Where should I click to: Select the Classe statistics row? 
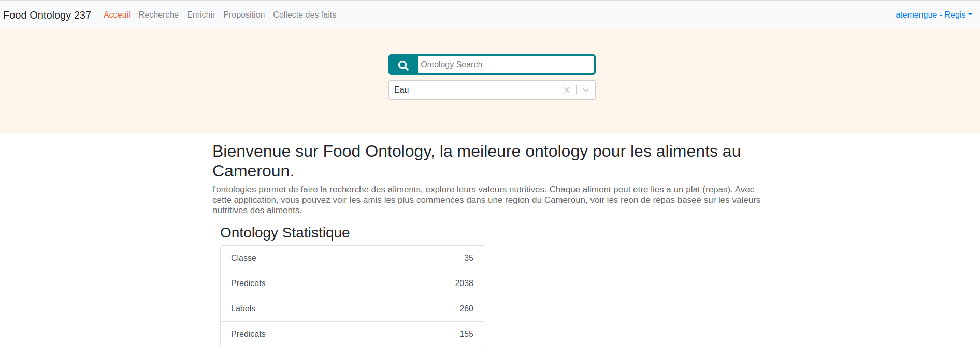coord(352,258)
